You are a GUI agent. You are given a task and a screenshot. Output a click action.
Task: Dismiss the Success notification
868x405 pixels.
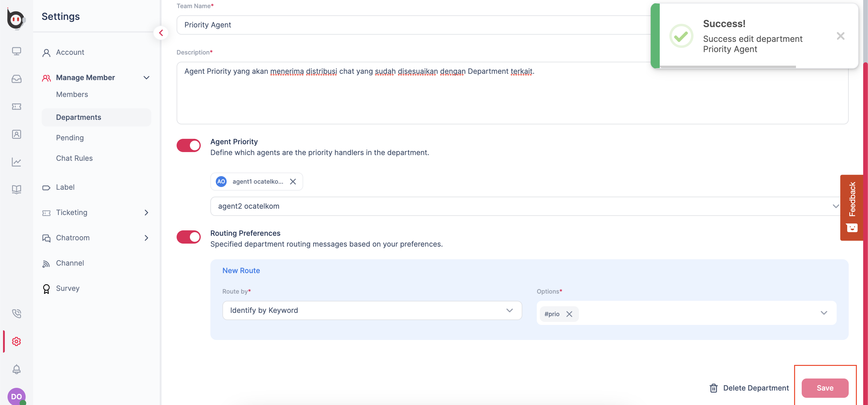[840, 36]
